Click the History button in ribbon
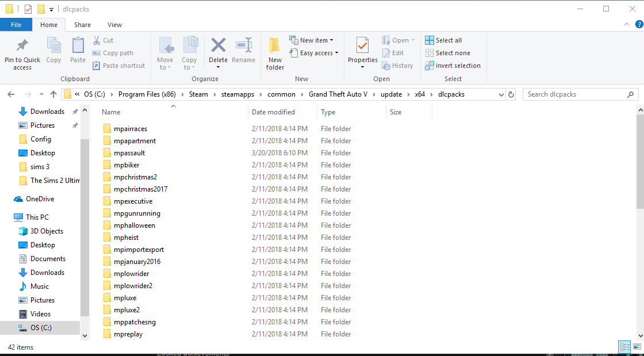The height and width of the screenshot is (356, 644). [x=397, y=66]
